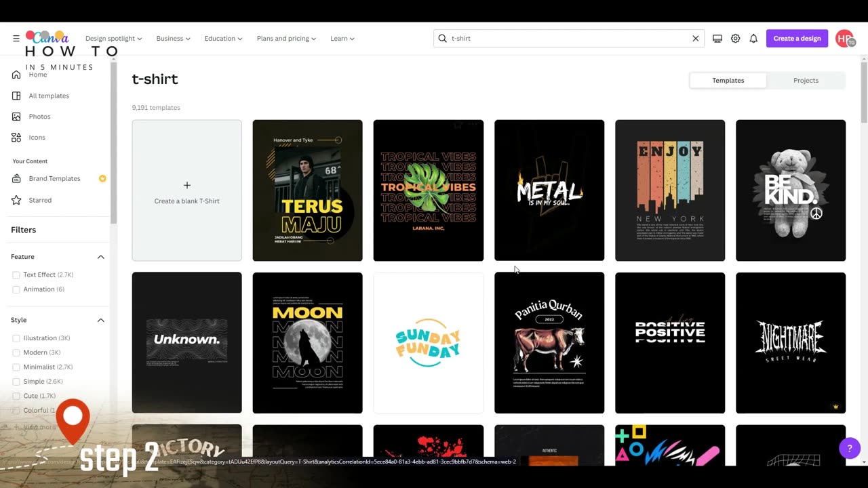The image size is (868, 488).
Task: Tick the Minimalist style checkbox
Action: pos(16,367)
